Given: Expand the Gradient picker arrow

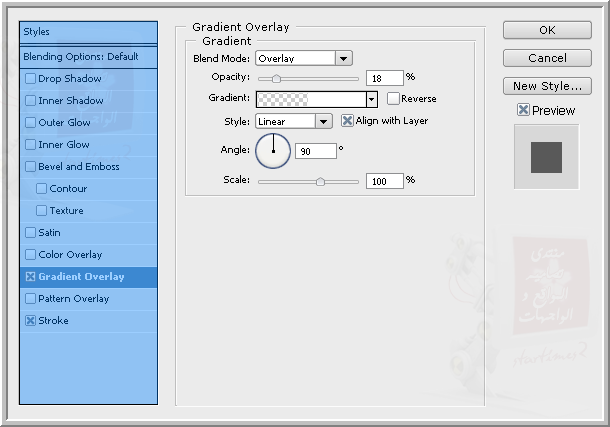Looking at the screenshot, I should pos(371,99).
